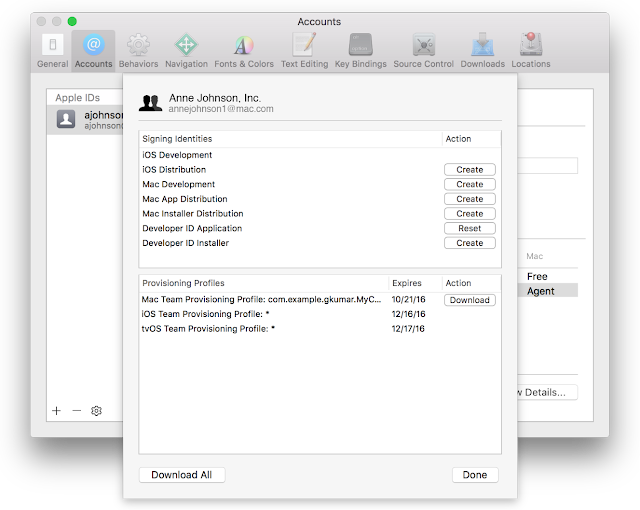Viewport: 640px width, 510px height.
Task: Select the Free row behind the sheet
Action: coord(547,276)
